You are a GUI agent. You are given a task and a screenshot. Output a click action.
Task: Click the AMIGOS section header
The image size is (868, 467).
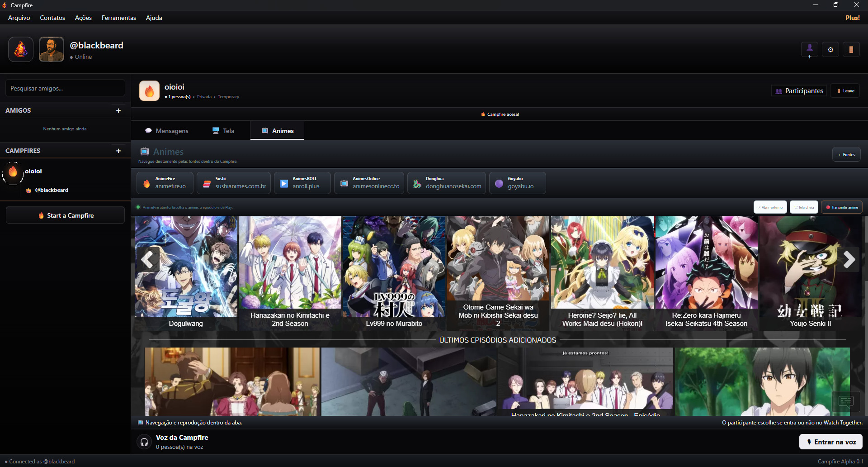(x=18, y=110)
